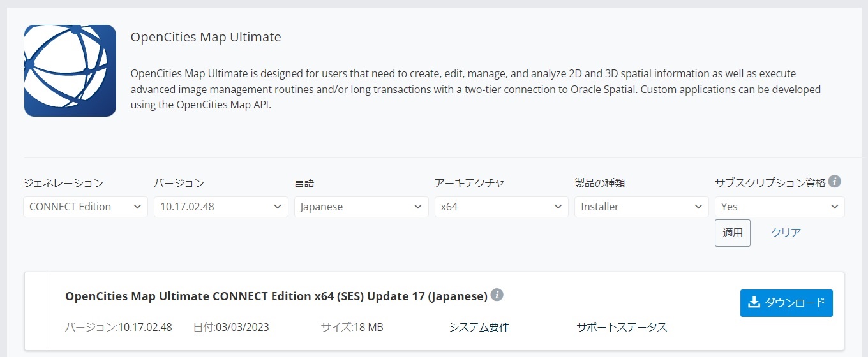Click the クリア clear link

click(786, 233)
